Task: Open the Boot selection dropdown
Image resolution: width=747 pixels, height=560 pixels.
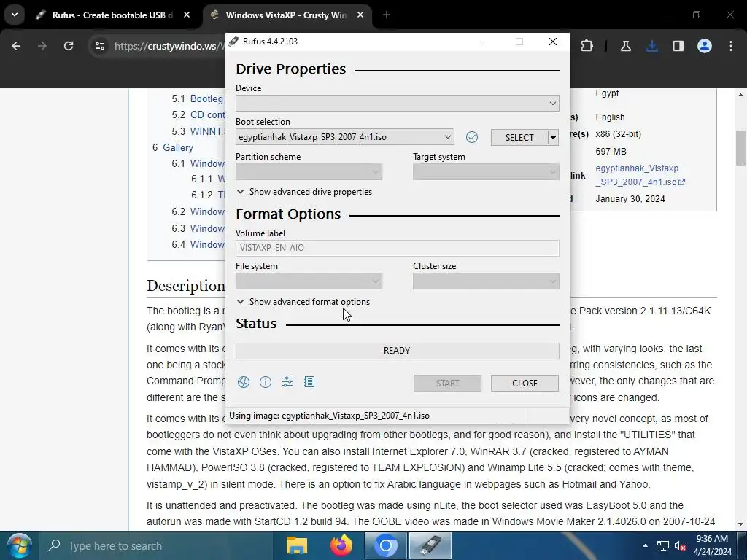Action: click(345, 137)
